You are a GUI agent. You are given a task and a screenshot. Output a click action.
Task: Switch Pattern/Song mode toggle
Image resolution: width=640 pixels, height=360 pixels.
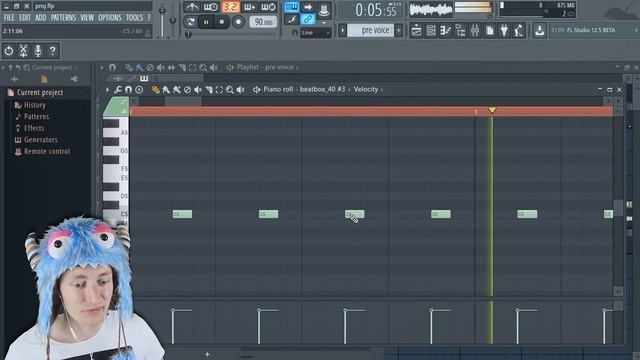[x=190, y=22]
